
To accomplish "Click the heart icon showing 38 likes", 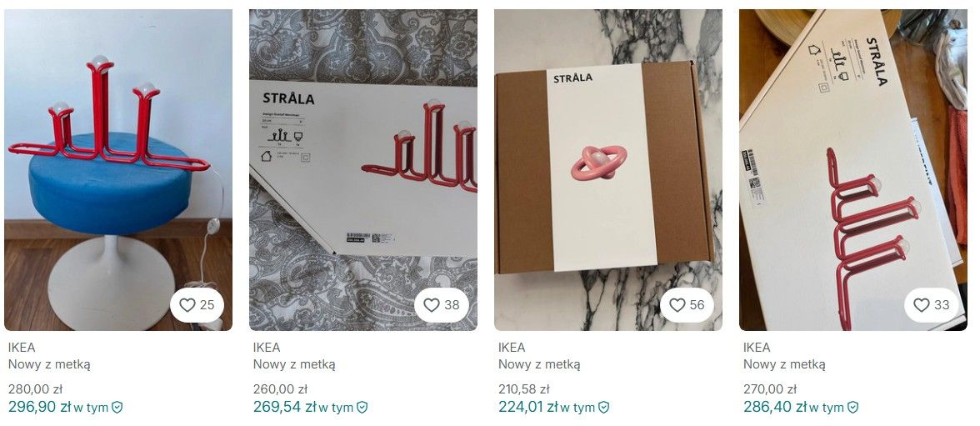I will [432, 305].
